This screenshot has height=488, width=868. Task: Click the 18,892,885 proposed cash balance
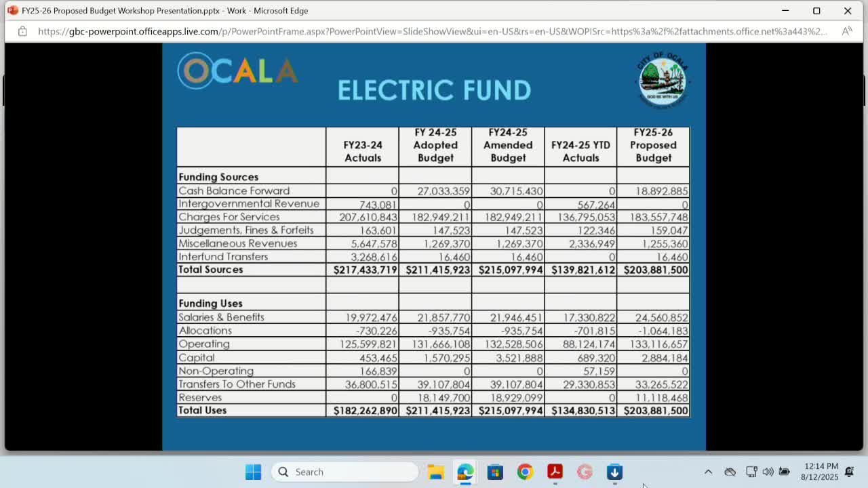point(662,191)
